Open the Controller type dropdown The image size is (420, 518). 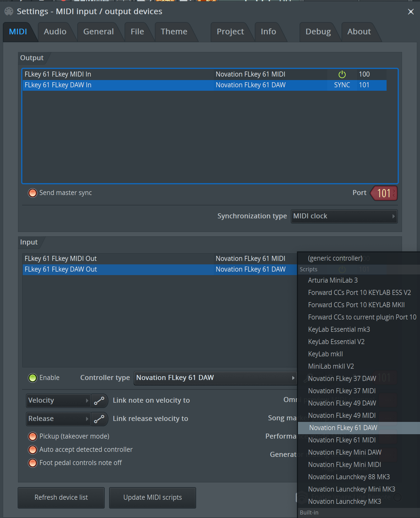[215, 378]
